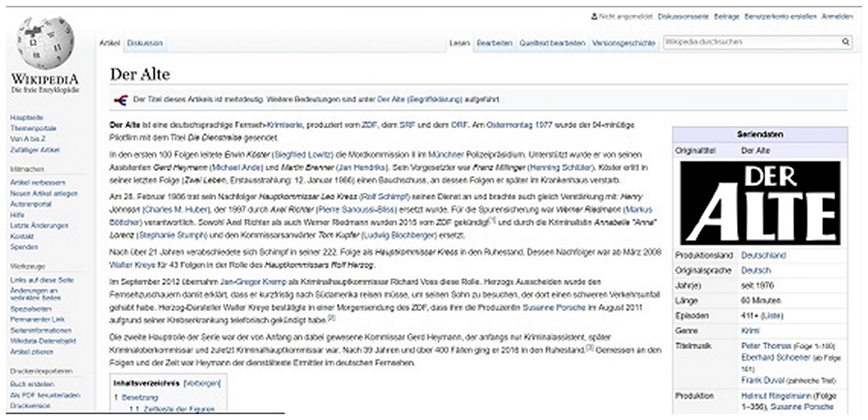
Task: Open the Stephanie Stumph link
Action: (x=172, y=235)
